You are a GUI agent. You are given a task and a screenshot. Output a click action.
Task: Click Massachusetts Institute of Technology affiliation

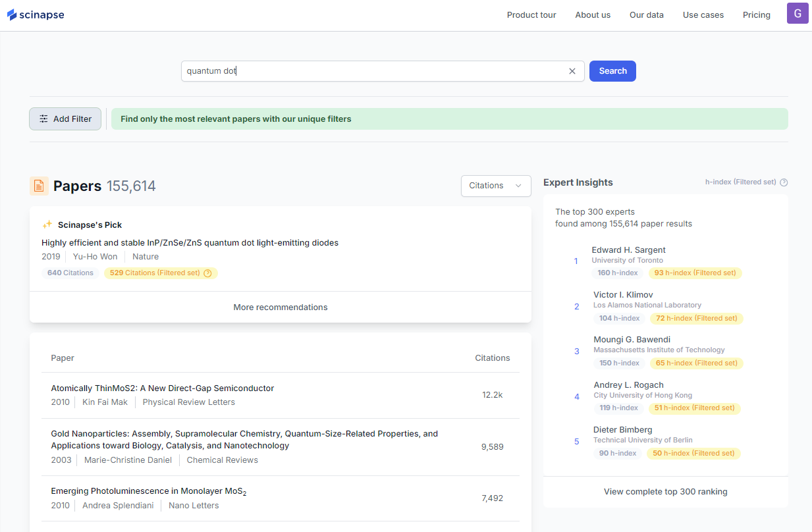659,350
